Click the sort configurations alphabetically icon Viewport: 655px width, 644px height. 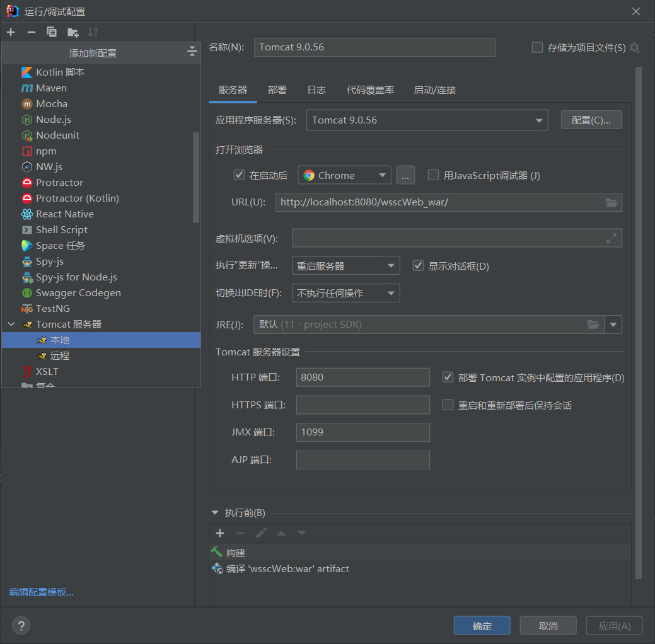click(x=93, y=32)
